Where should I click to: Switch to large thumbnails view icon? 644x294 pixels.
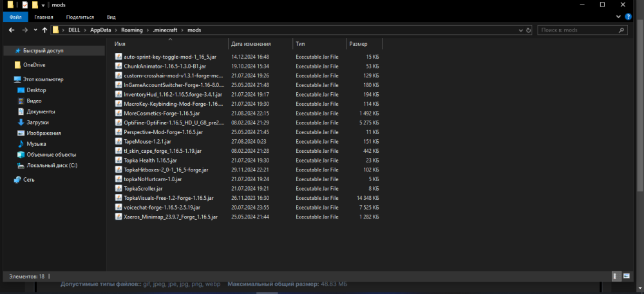click(627, 276)
